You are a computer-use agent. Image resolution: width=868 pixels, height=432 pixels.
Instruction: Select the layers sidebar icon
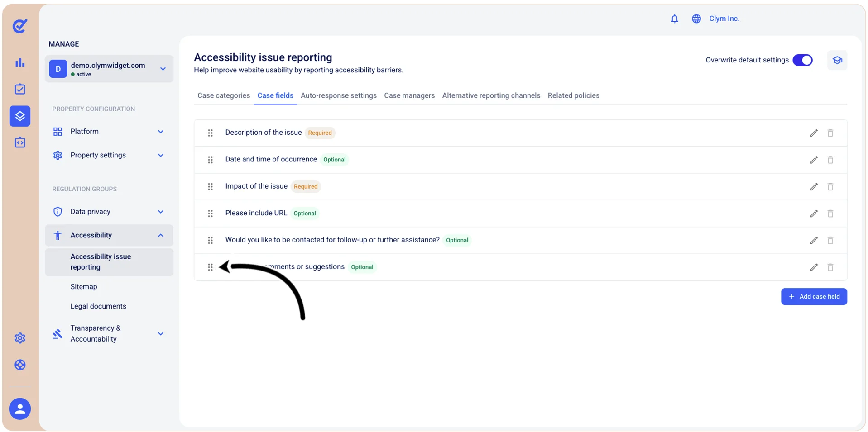[x=20, y=116]
